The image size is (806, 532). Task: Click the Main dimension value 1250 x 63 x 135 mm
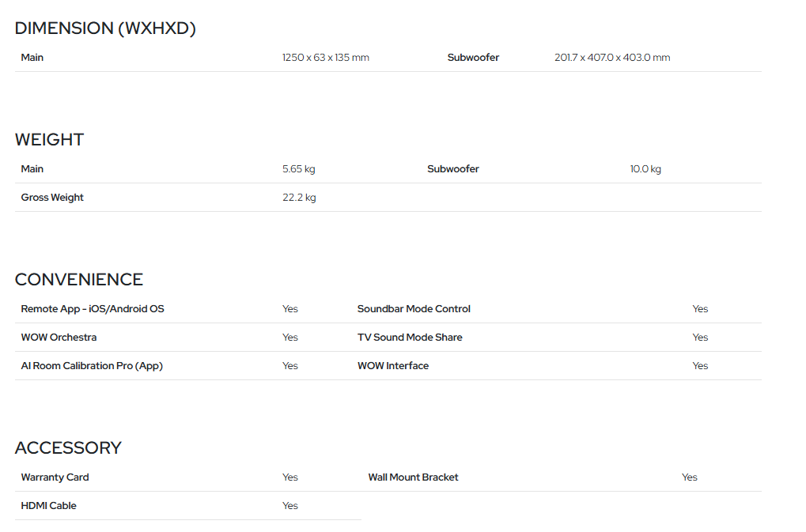326,58
